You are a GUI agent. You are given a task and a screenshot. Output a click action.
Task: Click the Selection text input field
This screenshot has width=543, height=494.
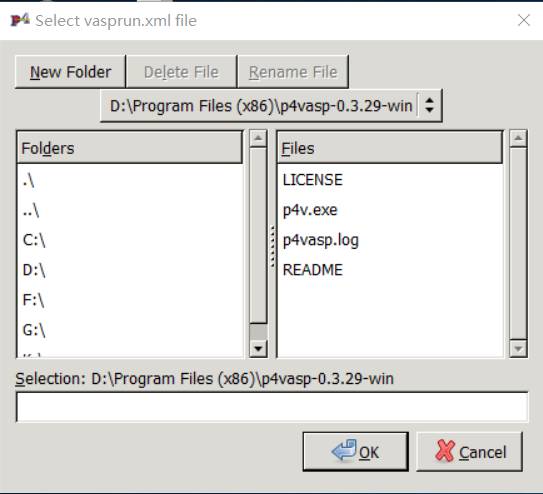click(x=272, y=407)
